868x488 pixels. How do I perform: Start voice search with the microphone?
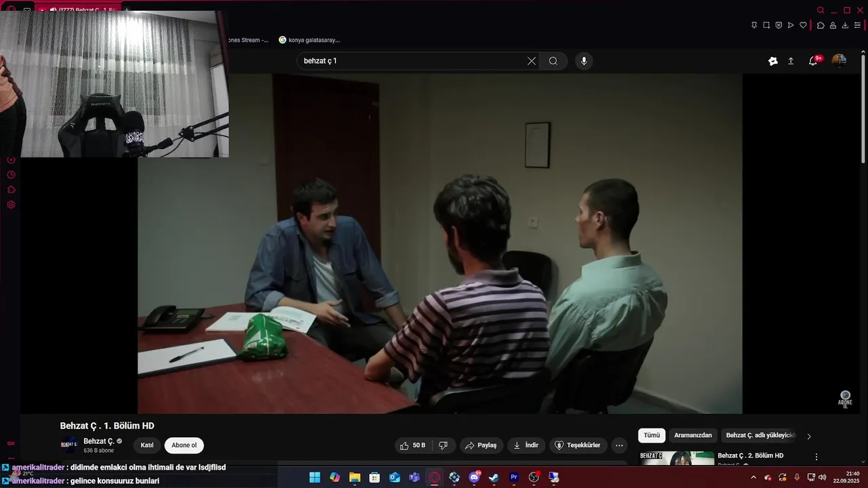coord(584,61)
